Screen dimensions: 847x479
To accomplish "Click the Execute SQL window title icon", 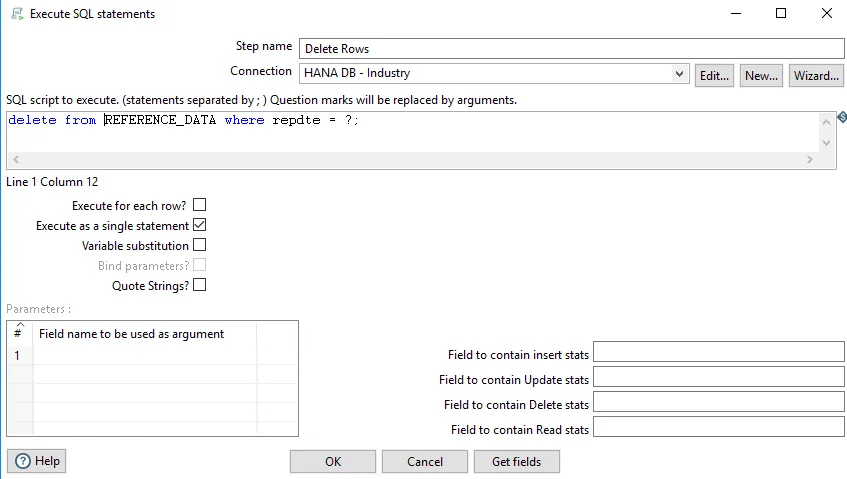I will point(15,14).
